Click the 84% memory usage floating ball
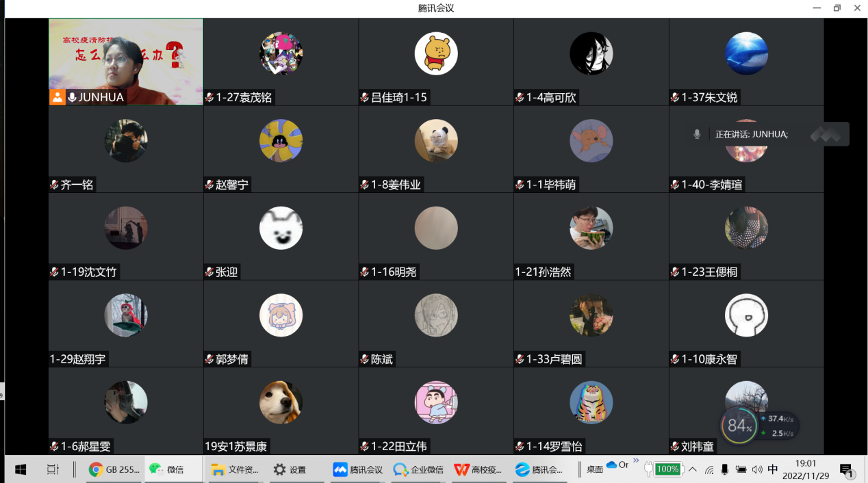The height and width of the screenshot is (483, 868). click(739, 426)
